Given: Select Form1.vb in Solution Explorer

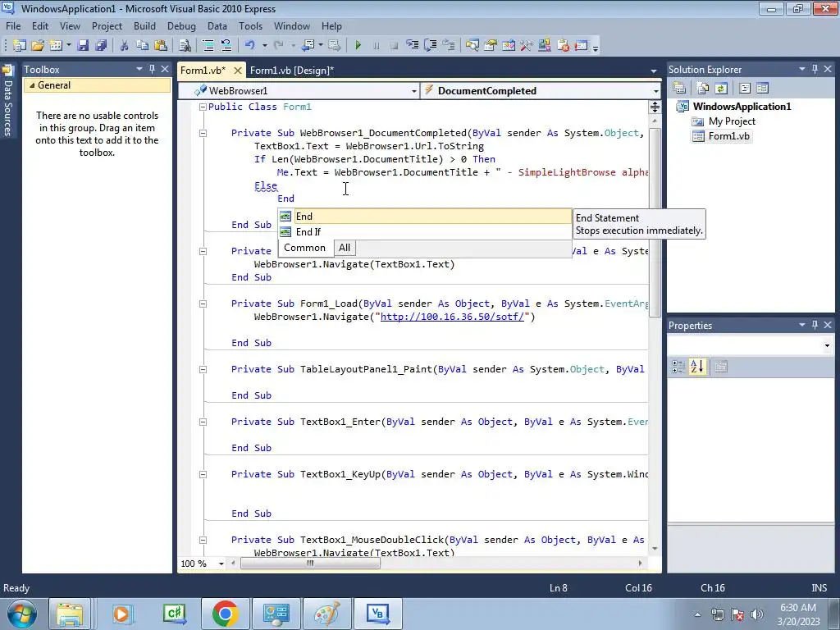Looking at the screenshot, I should point(728,136).
